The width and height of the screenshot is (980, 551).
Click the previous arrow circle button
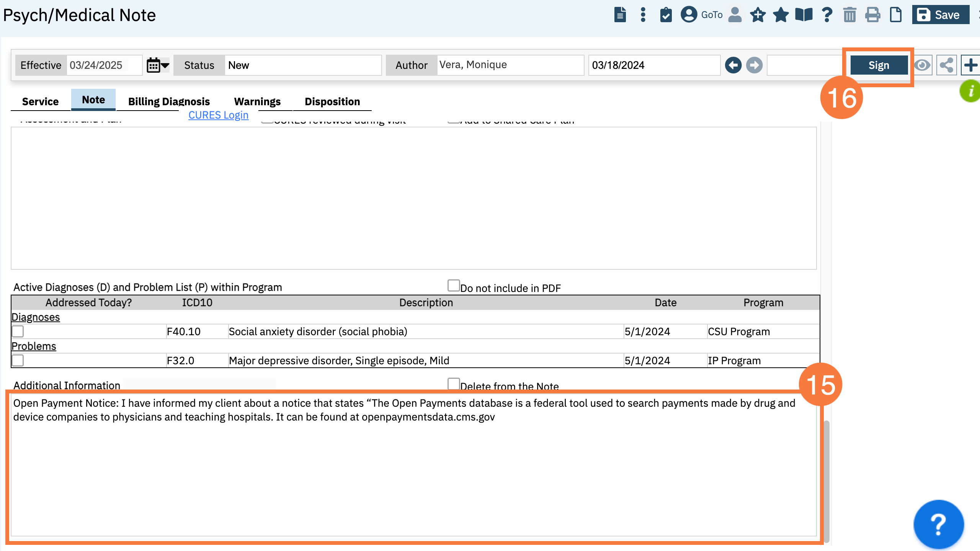click(733, 65)
